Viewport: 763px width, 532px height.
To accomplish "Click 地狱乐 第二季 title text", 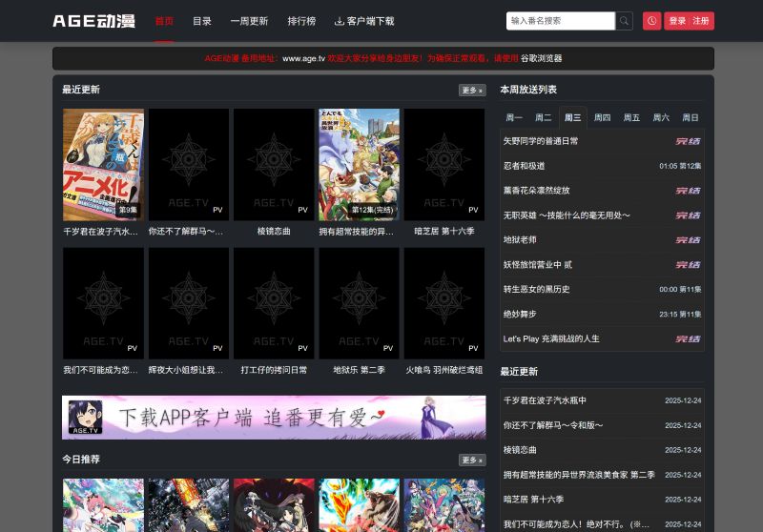I will click(360, 370).
